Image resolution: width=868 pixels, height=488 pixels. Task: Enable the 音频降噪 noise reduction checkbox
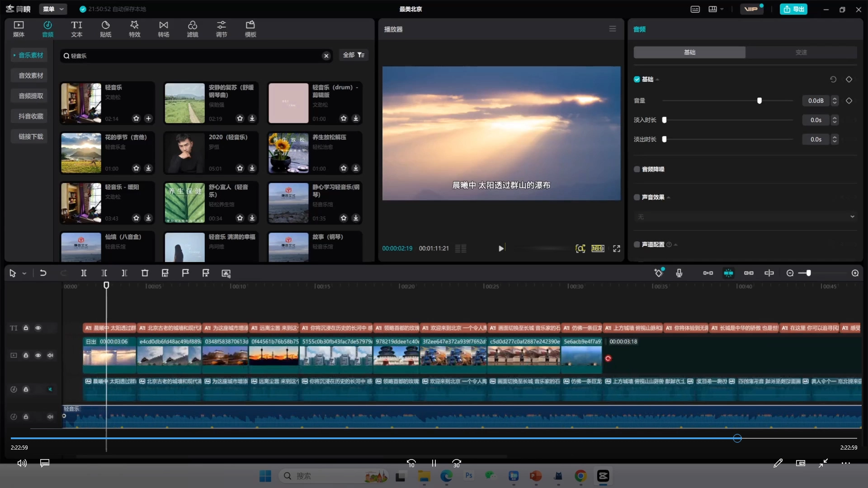tap(637, 169)
